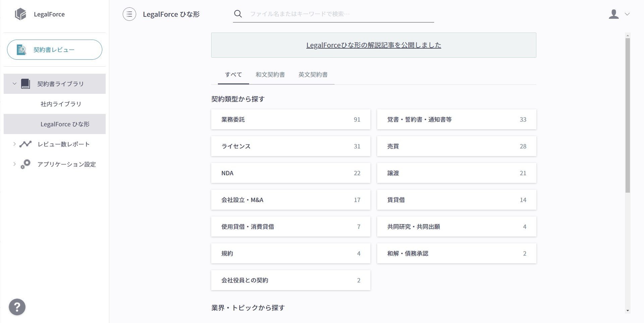Image resolution: width=644 pixels, height=323 pixels.
Task: Switch to the 和文契約書 tab
Action: coord(270,74)
